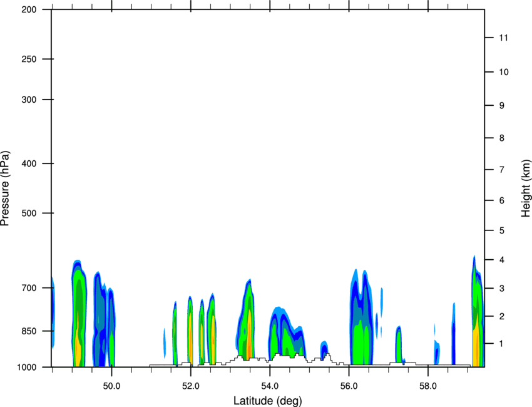Click height tick label 10
532x407 pixels.
[504, 72]
